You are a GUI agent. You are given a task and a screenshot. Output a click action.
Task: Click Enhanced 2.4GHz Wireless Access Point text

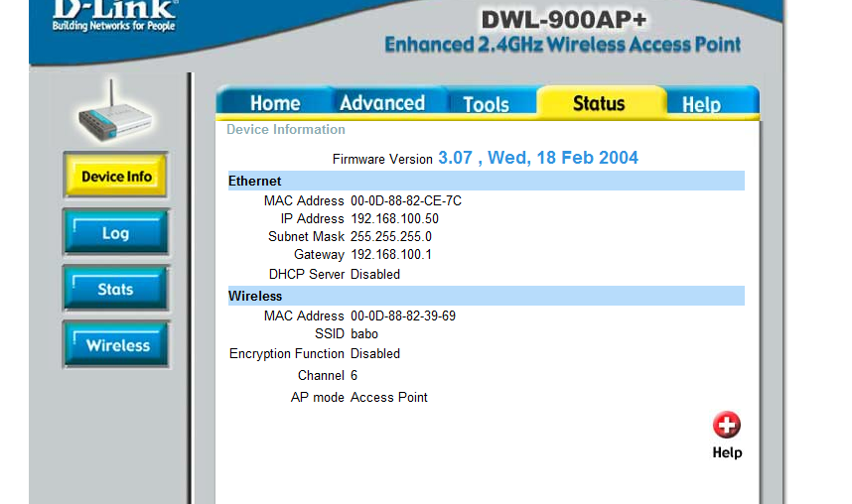[562, 45]
